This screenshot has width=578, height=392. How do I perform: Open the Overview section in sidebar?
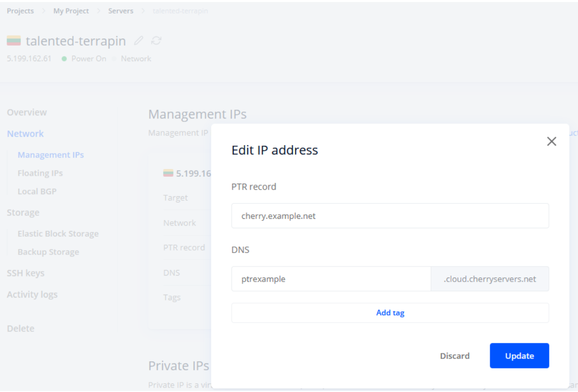click(27, 112)
